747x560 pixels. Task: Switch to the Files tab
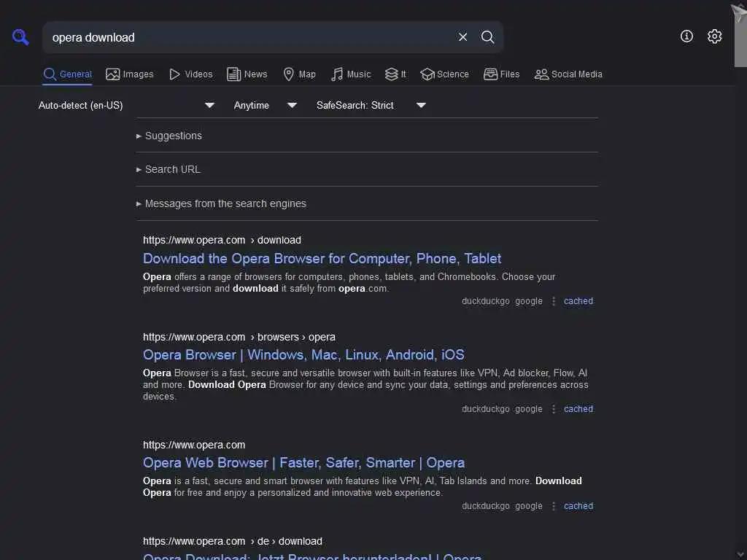[502, 74]
